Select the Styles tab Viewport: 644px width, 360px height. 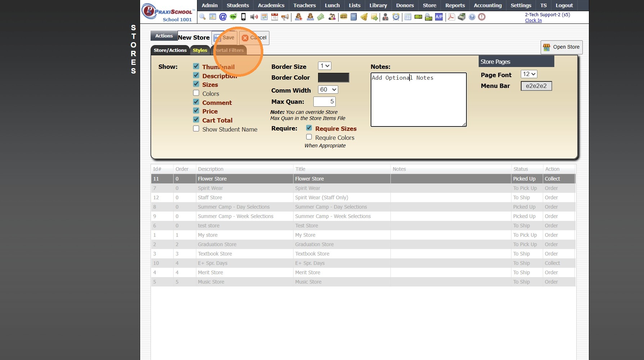pos(200,50)
